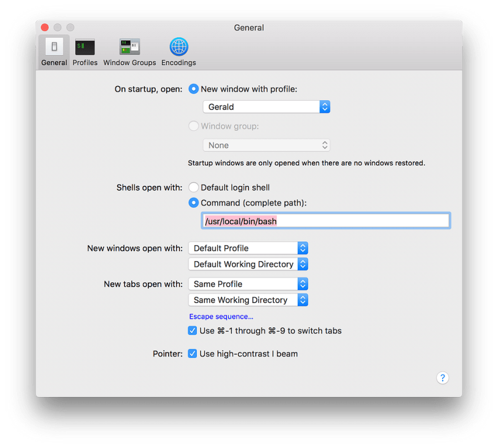The width and height of the screenshot is (498, 448).
Task: Open the Same Profile dropdown
Action: (x=248, y=284)
